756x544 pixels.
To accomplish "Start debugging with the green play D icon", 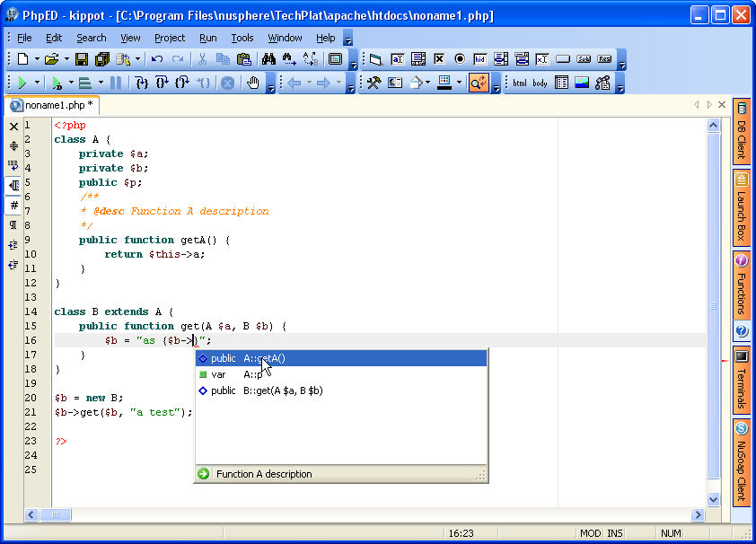I will [57, 83].
